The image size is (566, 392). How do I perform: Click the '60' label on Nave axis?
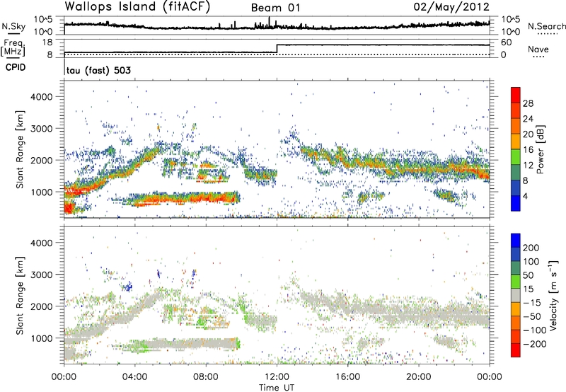pyautogui.click(x=507, y=42)
